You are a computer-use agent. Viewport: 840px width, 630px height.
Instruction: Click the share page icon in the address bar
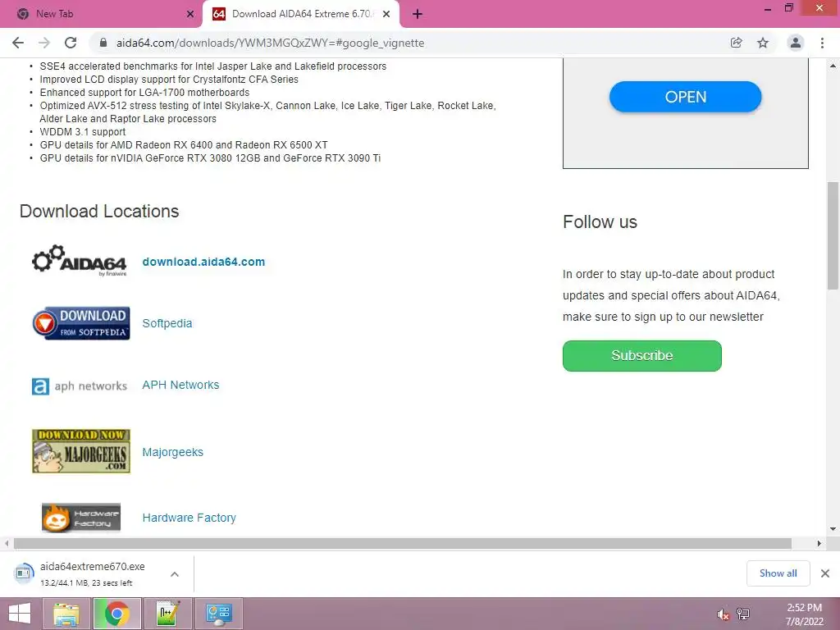(736, 43)
